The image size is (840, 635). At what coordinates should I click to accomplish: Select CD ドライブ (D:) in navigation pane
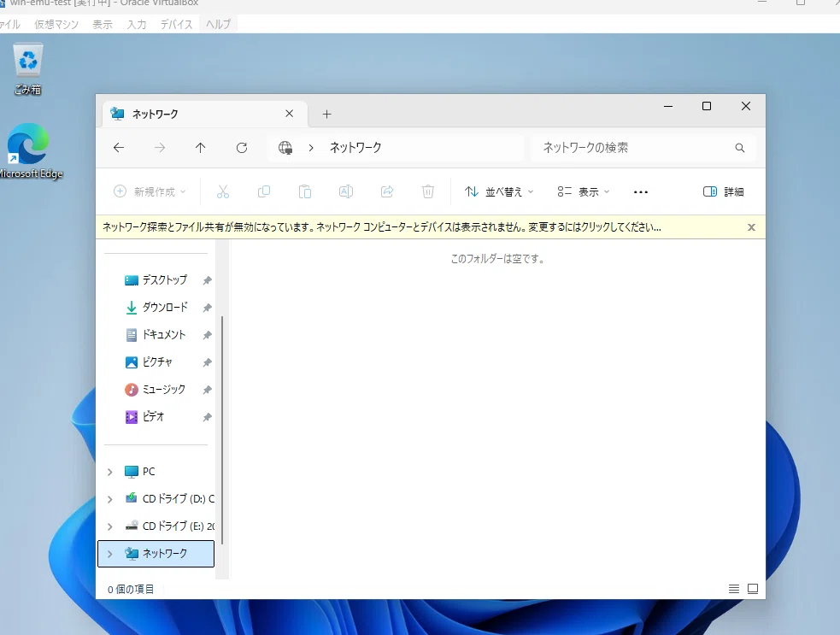[156, 499]
